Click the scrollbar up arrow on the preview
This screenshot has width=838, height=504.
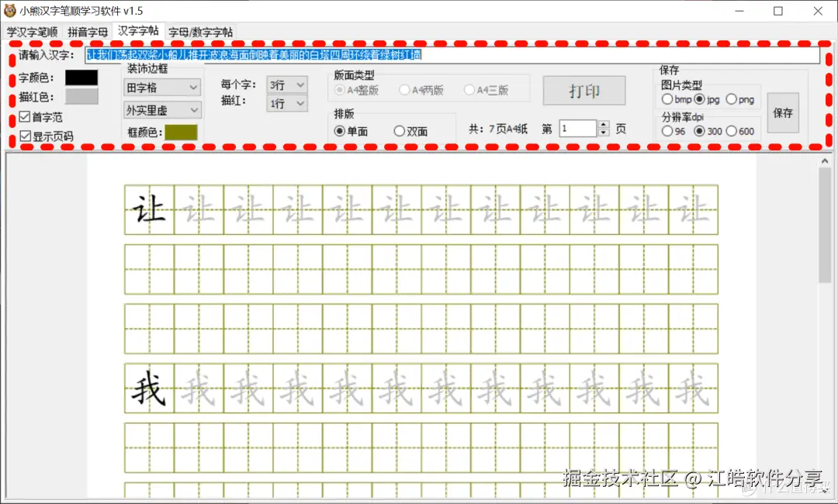click(825, 161)
